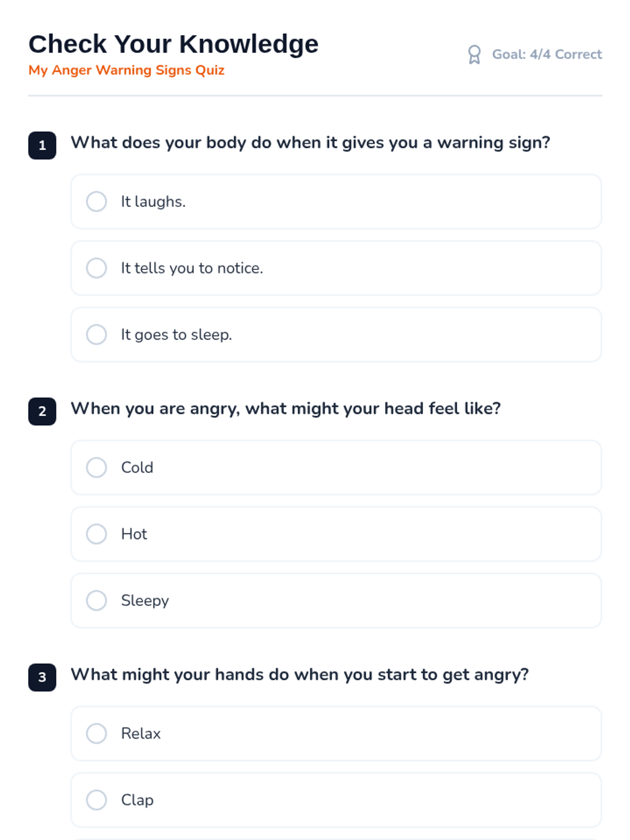This screenshot has width=630, height=840.
Task: Open the 'My Anger Warning Signs Quiz' subtitle
Action: (x=127, y=70)
